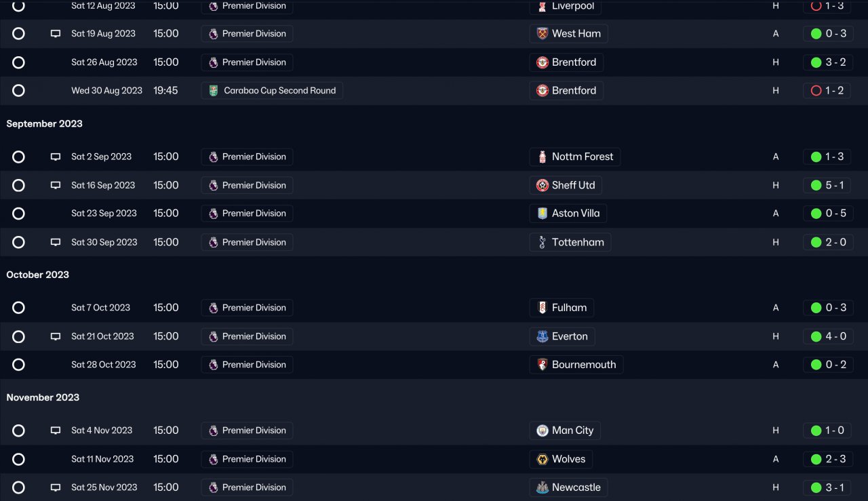Image resolution: width=868 pixels, height=501 pixels.
Task: Select the radio circle for Sat 7 Oct fixture
Action: coord(18,308)
